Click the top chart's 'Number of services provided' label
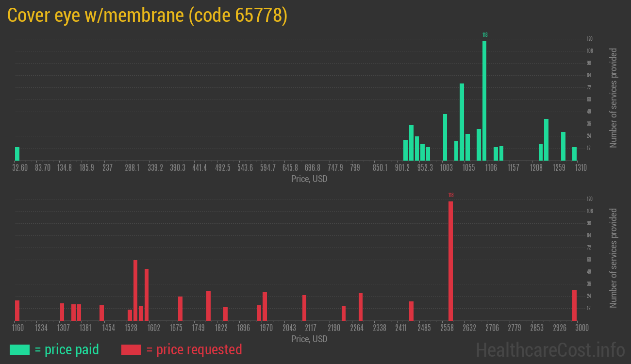 click(x=614, y=98)
